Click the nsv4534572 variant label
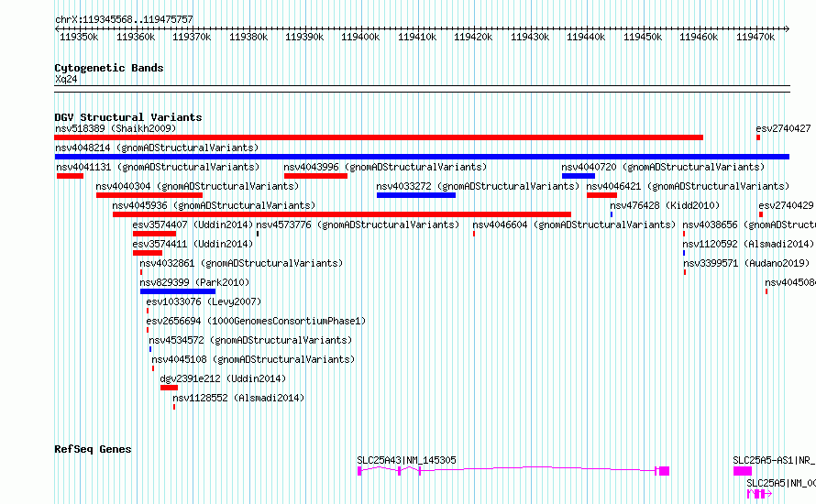Viewport: 816px width, 504px height. click(250, 340)
